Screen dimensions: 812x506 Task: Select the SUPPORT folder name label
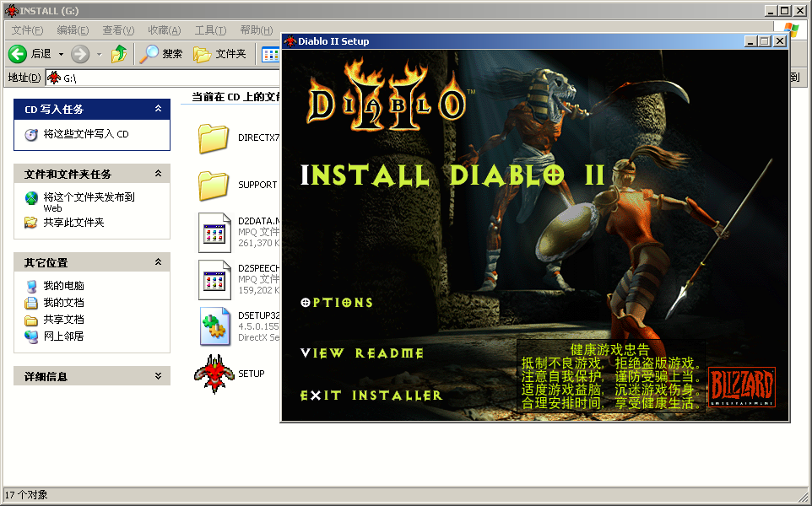257,185
